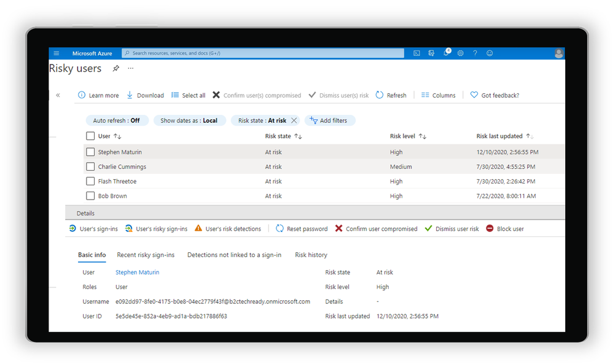This screenshot has width=613, height=364.
Task: Click the 7/30/2020, 4:55:25 PM date cell
Action: pos(506,167)
